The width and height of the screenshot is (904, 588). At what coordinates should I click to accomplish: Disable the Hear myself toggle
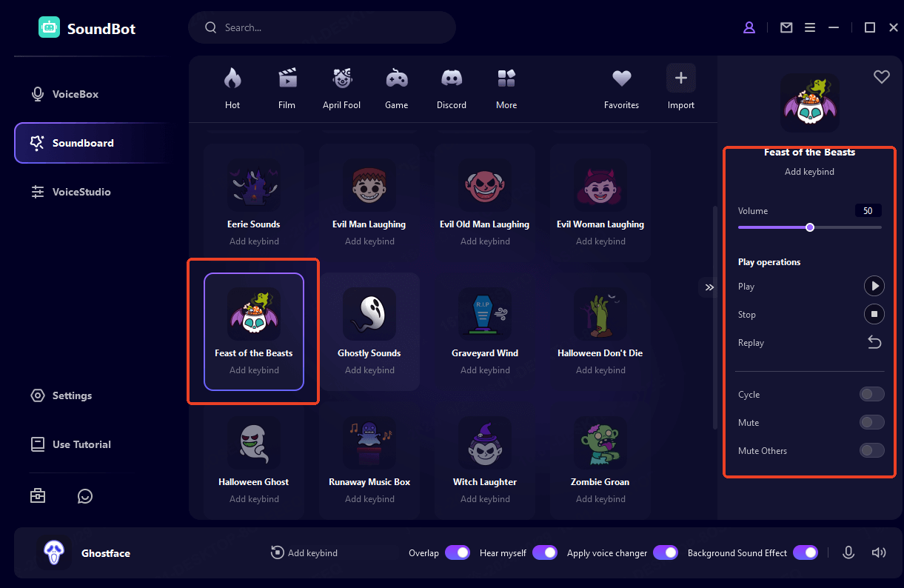click(x=544, y=552)
